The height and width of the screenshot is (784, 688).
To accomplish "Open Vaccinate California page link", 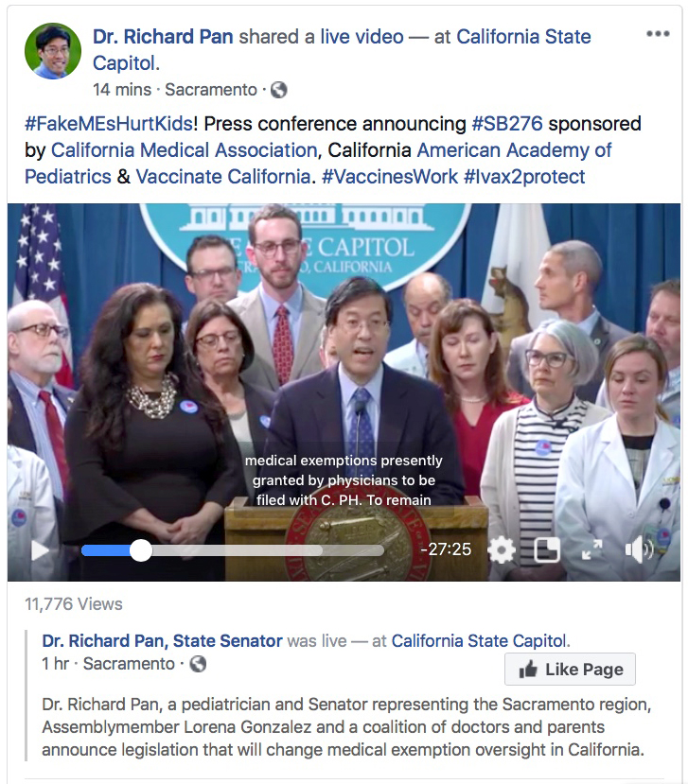I will coord(223,177).
